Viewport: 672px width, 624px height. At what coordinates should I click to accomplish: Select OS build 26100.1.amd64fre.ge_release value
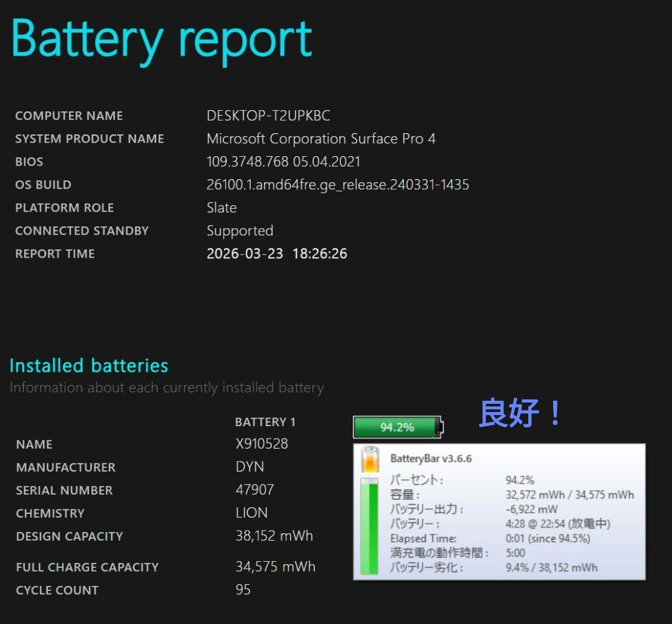338,185
